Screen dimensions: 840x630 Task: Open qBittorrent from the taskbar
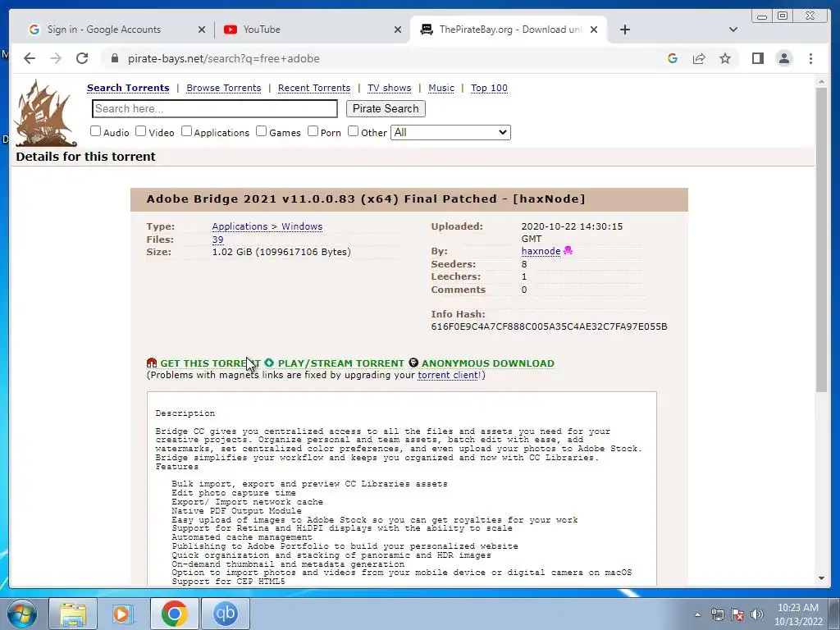(225, 614)
